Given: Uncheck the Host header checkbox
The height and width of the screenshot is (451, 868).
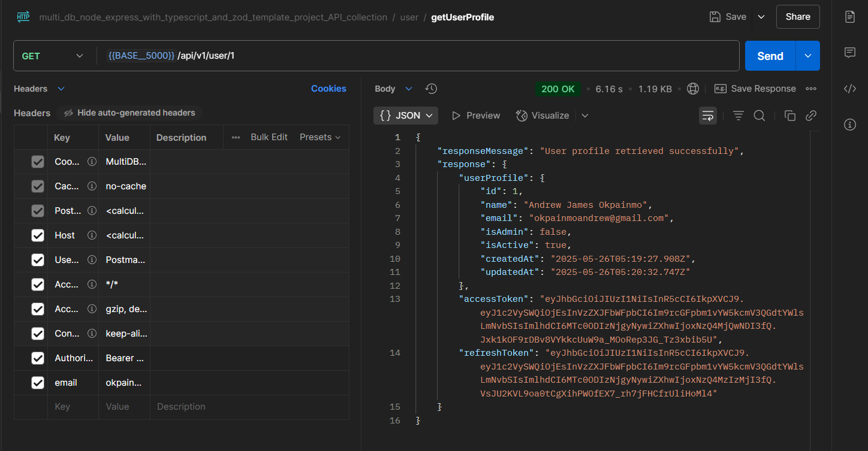Looking at the screenshot, I should (38, 235).
